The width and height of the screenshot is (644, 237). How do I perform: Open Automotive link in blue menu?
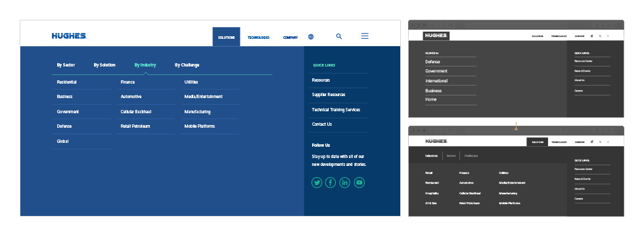pos(131,97)
